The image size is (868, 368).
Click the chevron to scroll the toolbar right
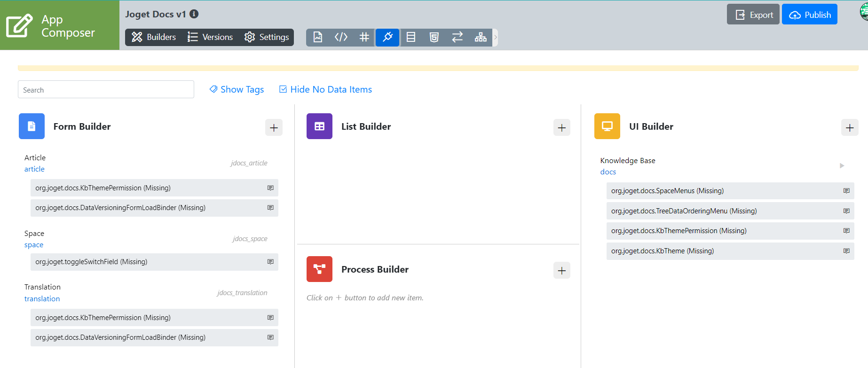tap(495, 37)
